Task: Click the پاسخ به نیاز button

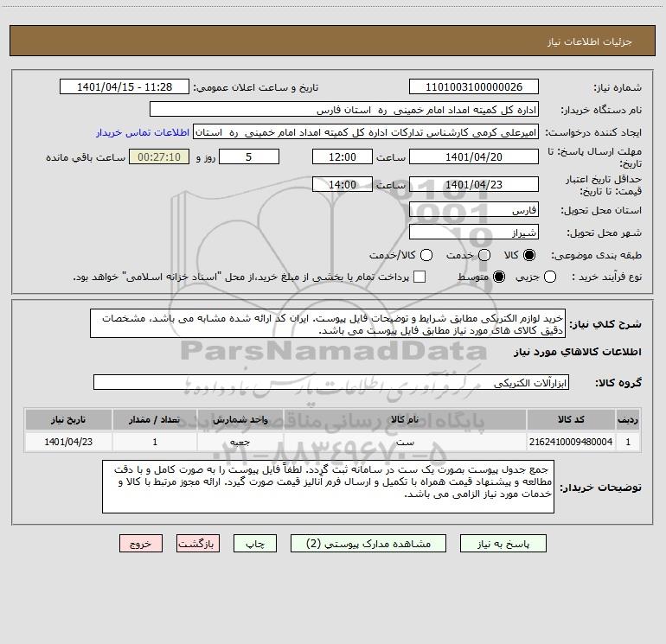Action: (x=503, y=544)
